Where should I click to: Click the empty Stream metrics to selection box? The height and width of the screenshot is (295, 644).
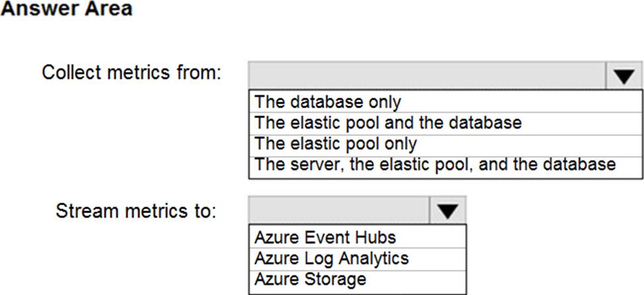(x=340, y=211)
